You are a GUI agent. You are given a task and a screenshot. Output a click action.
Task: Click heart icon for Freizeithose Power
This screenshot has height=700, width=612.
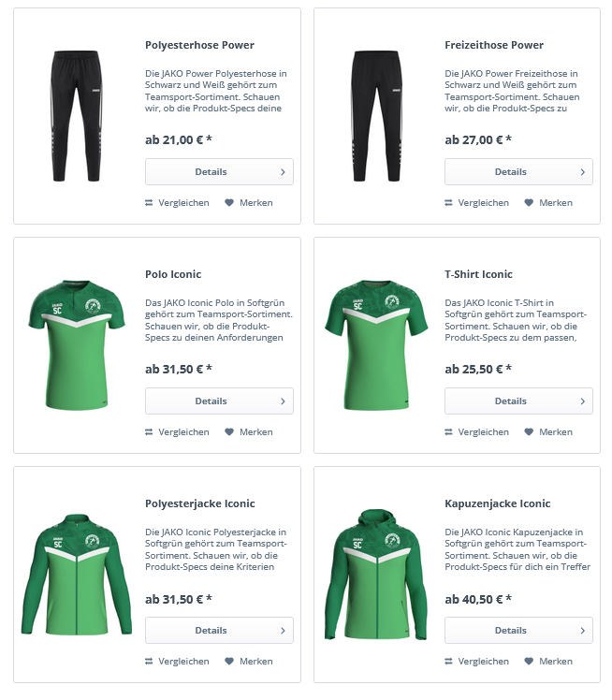click(529, 203)
